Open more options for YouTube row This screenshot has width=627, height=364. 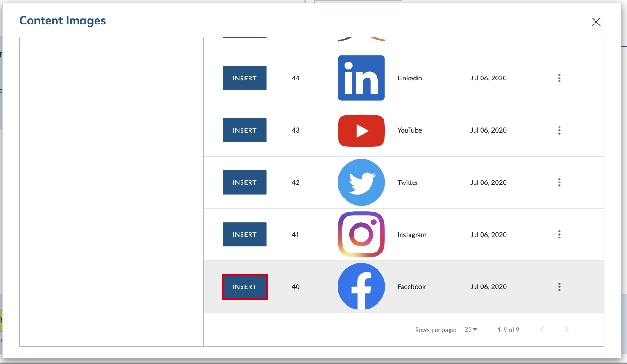[559, 130]
